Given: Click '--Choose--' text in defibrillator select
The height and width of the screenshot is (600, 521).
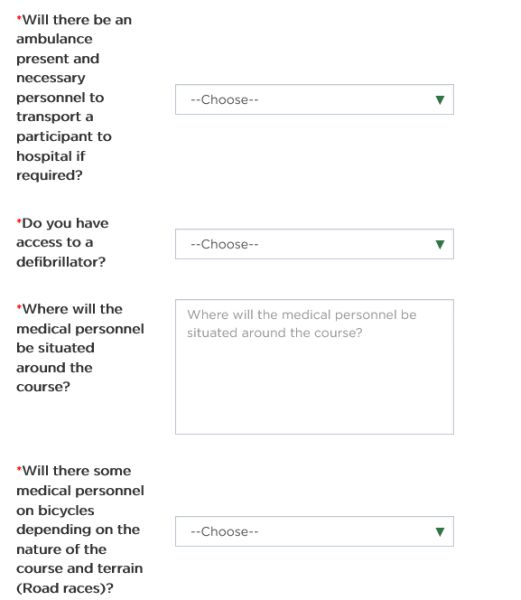Looking at the screenshot, I should click(225, 245).
